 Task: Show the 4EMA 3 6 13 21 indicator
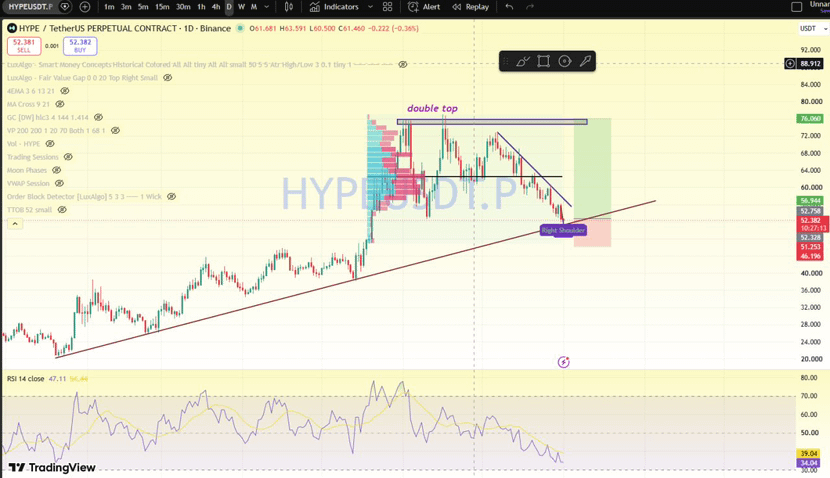point(65,91)
